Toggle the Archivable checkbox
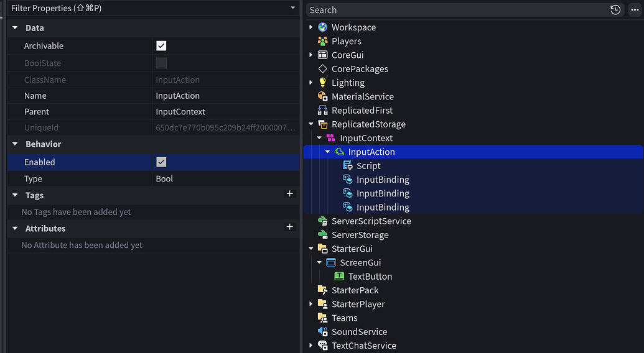 pyautogui.click(x=161, y=46)
